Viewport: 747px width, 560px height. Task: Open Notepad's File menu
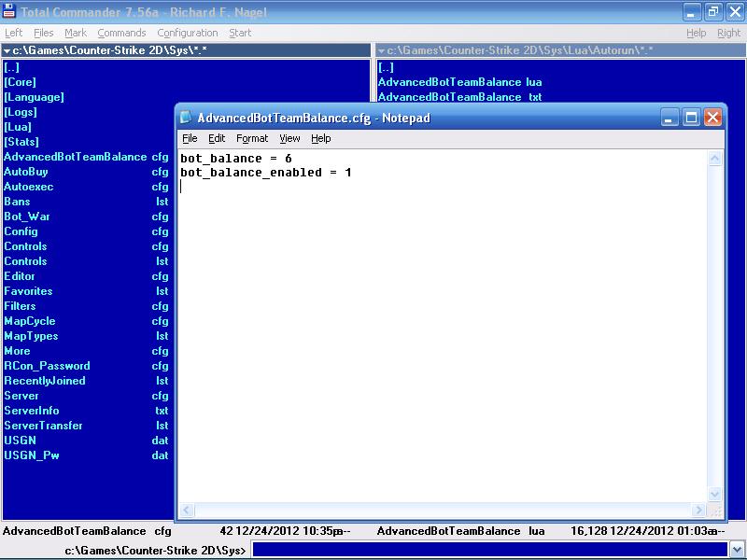coord(190,138)
